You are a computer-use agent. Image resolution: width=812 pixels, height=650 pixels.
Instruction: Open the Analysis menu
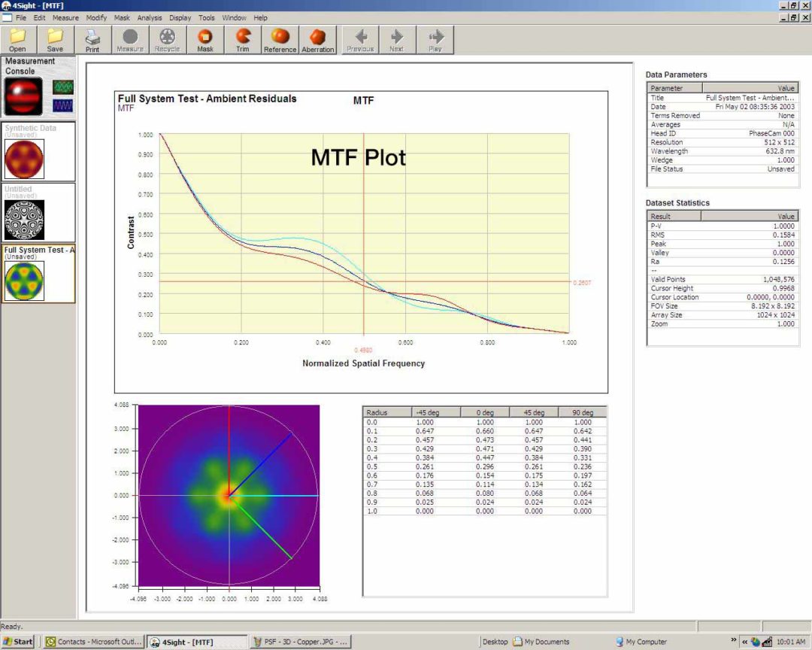pos(150,17)
